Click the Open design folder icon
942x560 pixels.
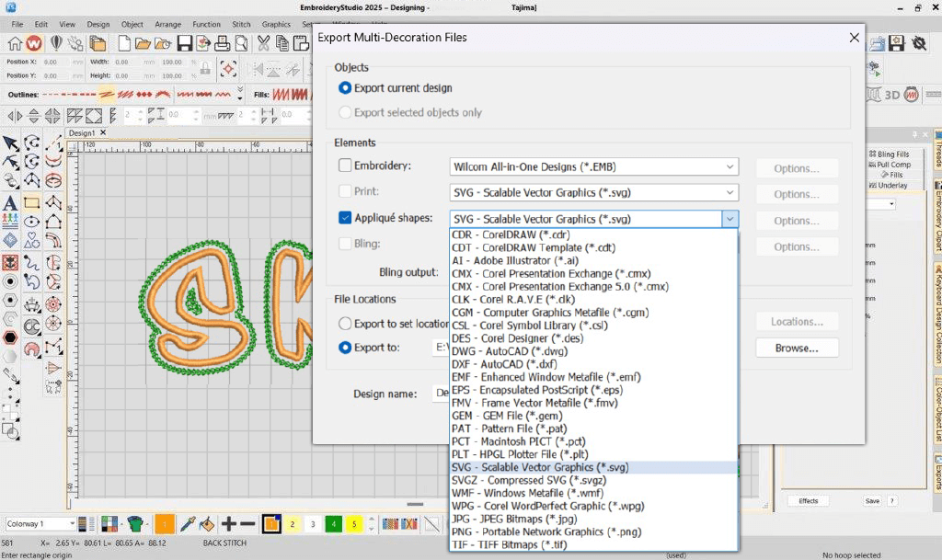143,43
